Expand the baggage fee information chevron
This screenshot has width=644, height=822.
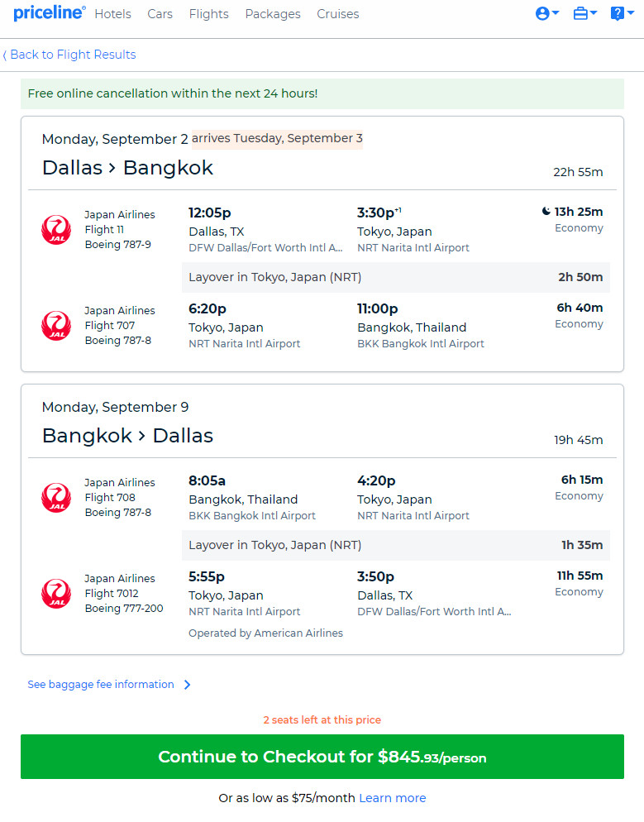coord(187,685)
